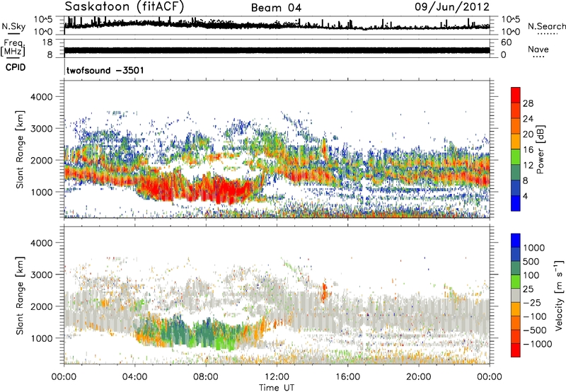
Task: Click the black frequency band in the Freq panel
Action: point(277,50)
